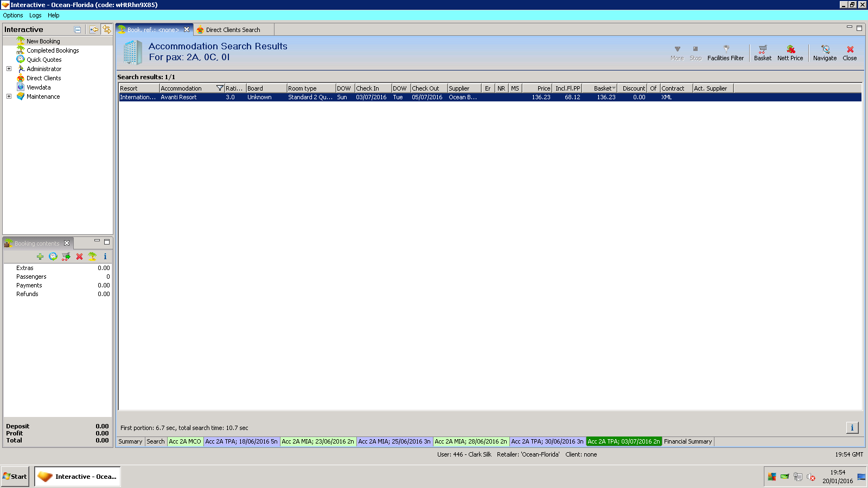868x488 pixels.
Task: Add item with green plus in Booking contents
Action: click(x=40, y=256)
